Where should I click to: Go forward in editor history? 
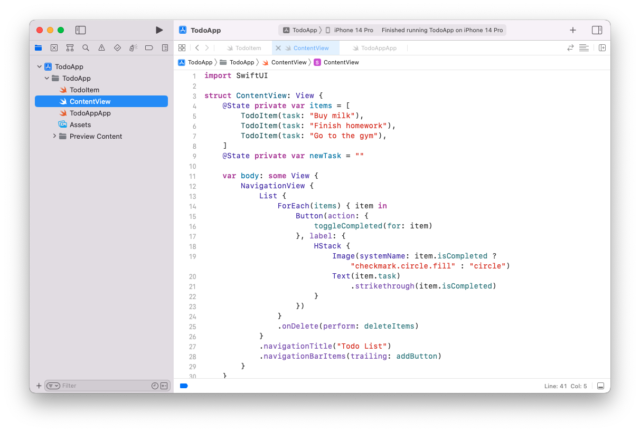point(207,48)
